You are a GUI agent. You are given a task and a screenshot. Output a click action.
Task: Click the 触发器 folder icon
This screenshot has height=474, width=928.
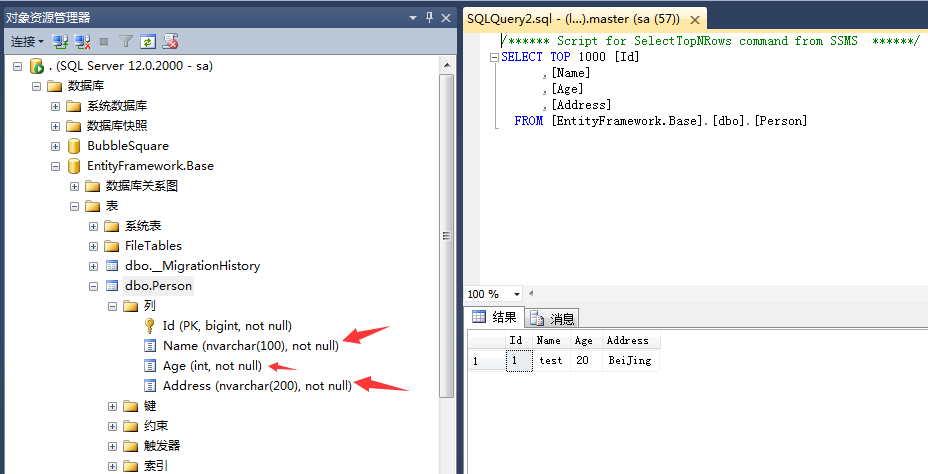(x=130, y=446)
